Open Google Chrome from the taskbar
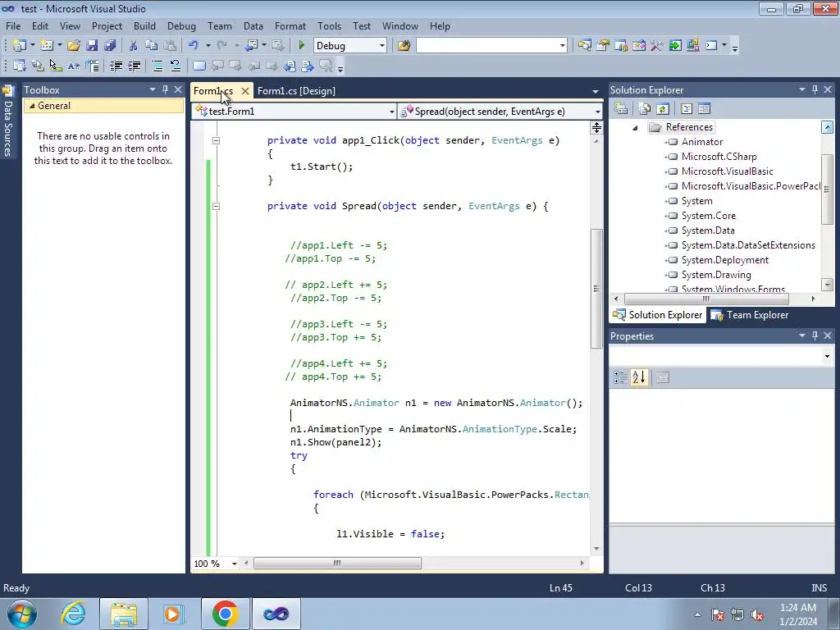 [225, 614]
